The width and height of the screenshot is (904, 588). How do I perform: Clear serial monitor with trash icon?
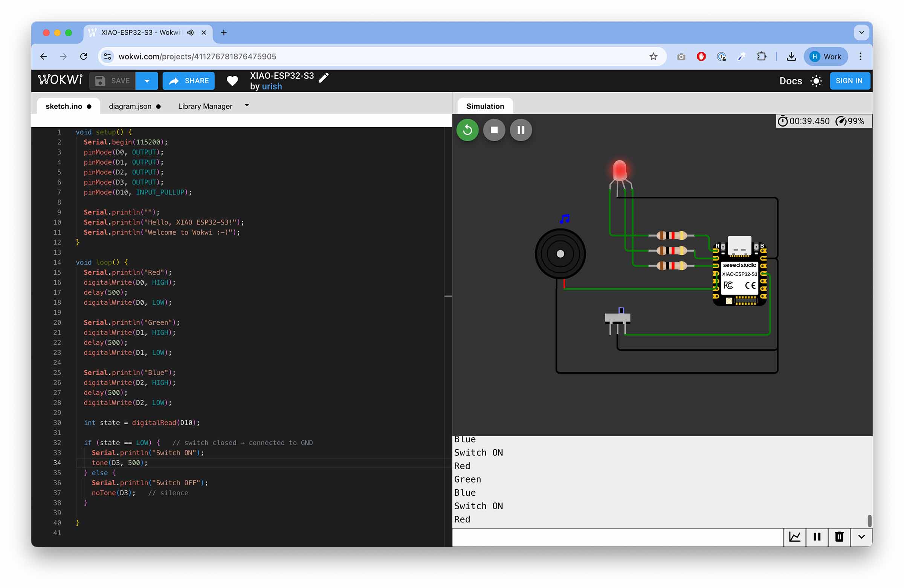point(839,537)
